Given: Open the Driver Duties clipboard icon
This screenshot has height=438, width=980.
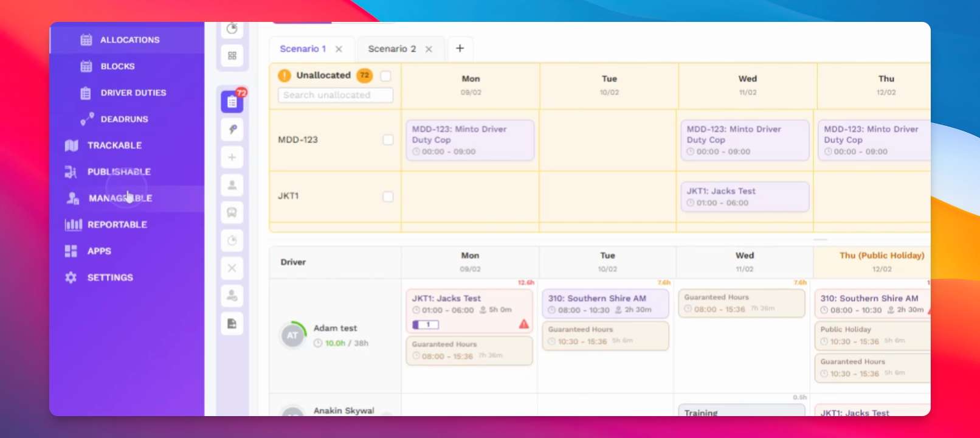Looking at the screenshot, I should [86, 93].
